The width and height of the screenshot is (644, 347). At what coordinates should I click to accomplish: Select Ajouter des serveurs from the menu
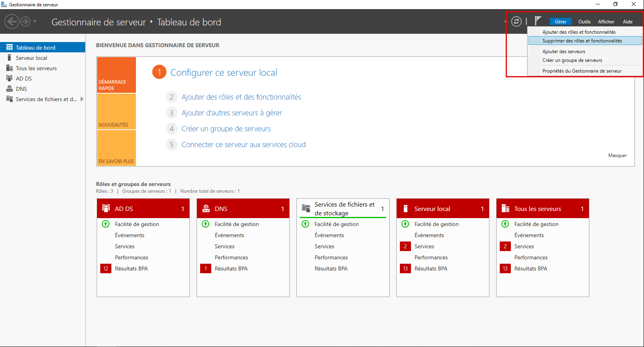(x=585, y=52)
